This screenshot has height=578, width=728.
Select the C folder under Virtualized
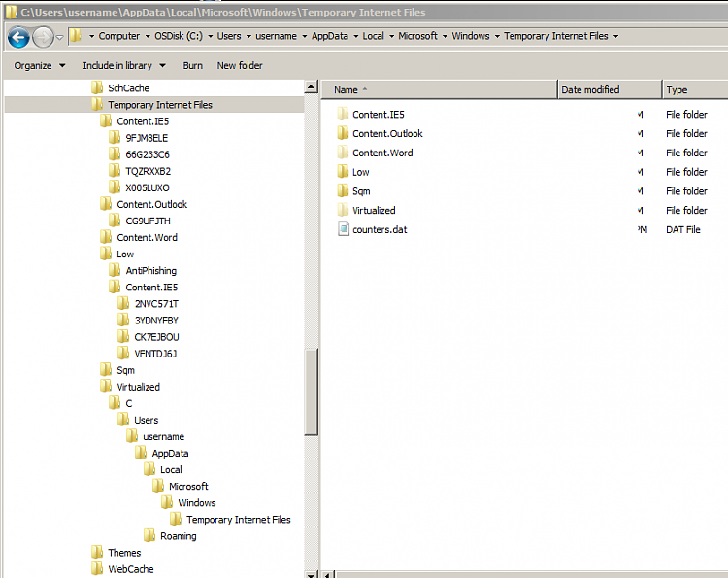[128, 403]
